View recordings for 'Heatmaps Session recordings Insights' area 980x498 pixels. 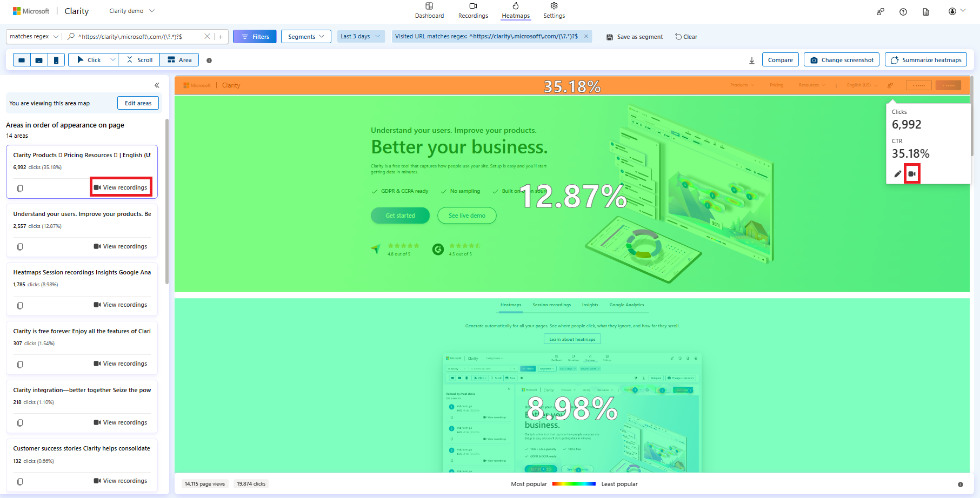[121, 305]
